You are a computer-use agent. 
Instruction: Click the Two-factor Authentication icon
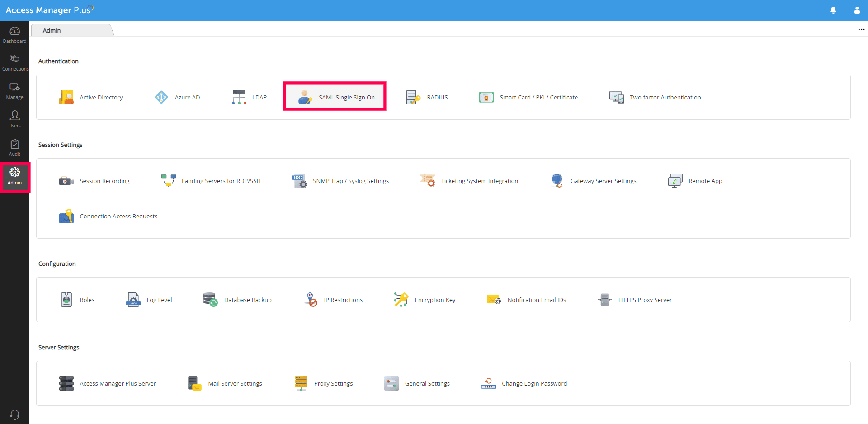click(x=616, y=97)
